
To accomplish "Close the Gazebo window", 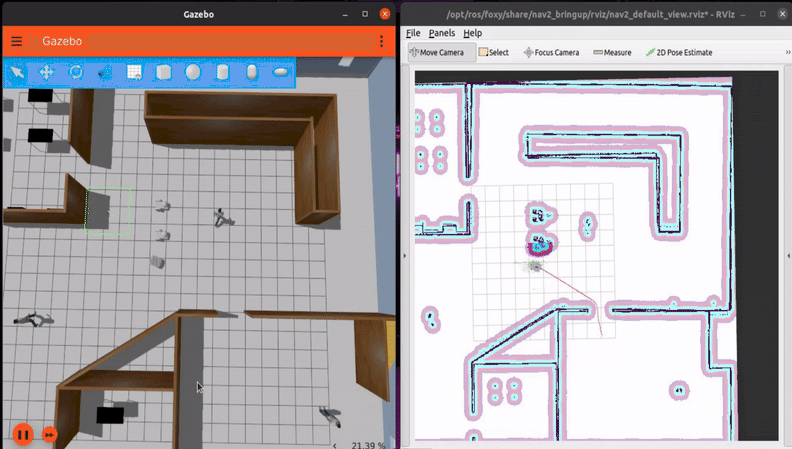I will pyautogui.click(x=385, y=14).
